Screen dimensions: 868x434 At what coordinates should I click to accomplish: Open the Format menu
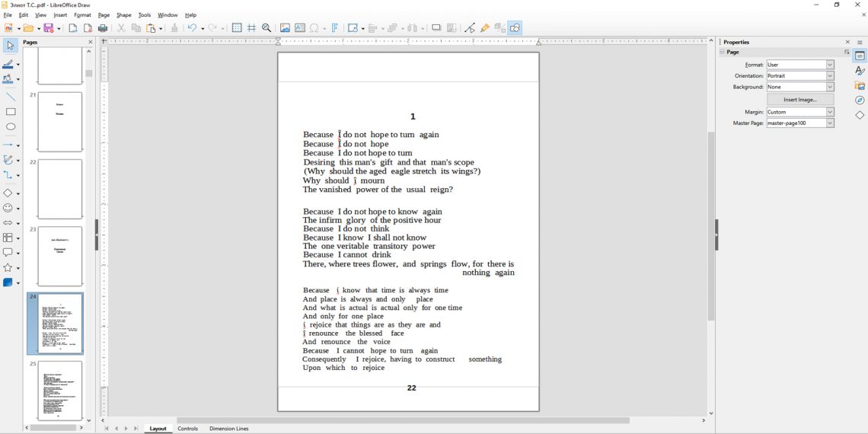[82, 15]
